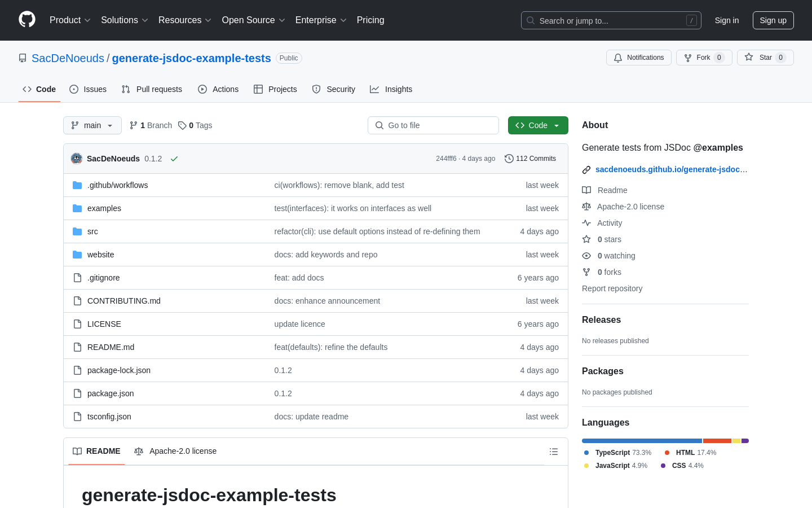The image size is (812, 508).
Task: Click the branch icon for 1 Branch
Action: (134, 125)
